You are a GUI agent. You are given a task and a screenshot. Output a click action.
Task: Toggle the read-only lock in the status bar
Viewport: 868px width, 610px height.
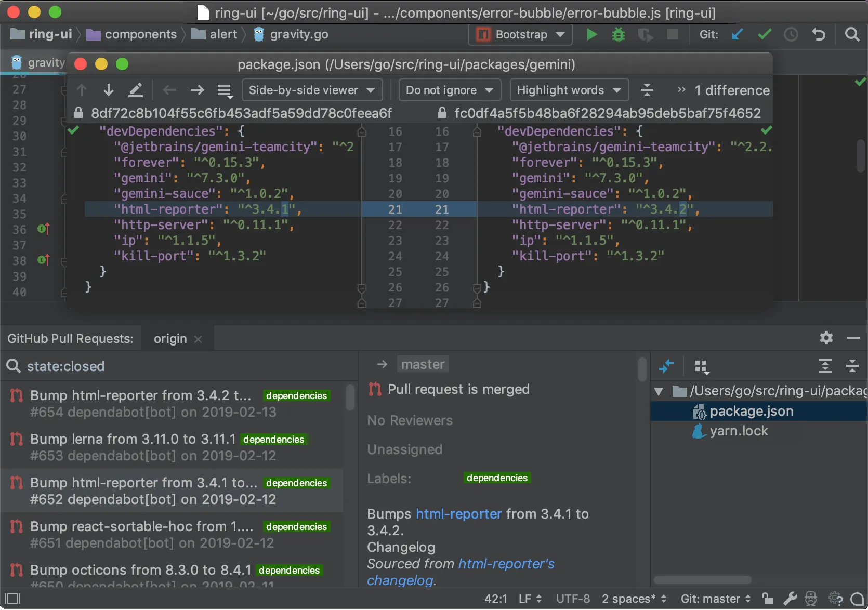click(768, 599)
